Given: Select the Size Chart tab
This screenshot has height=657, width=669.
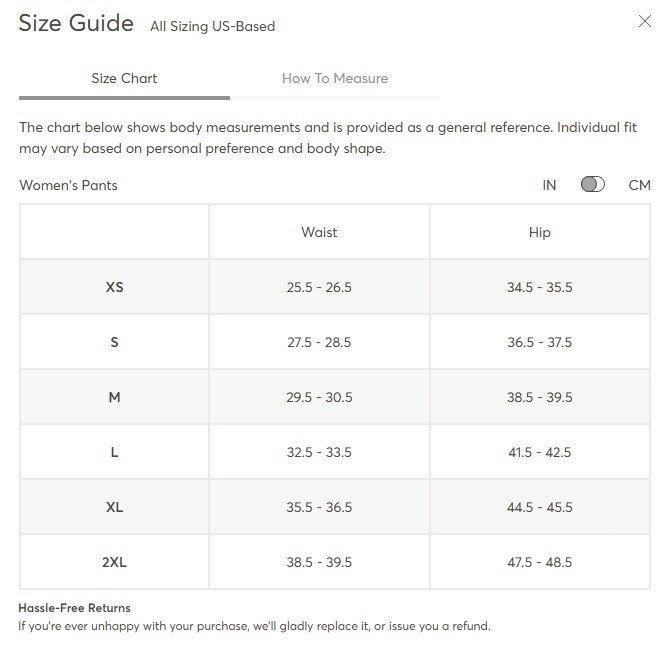Looking at the screenshot, I should point(124,78).
